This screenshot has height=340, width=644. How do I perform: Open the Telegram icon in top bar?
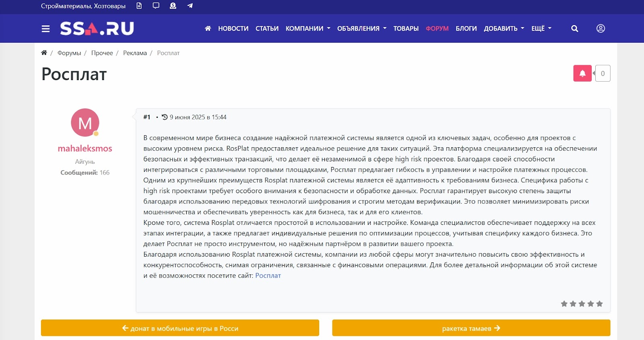[x=190, y=6]
